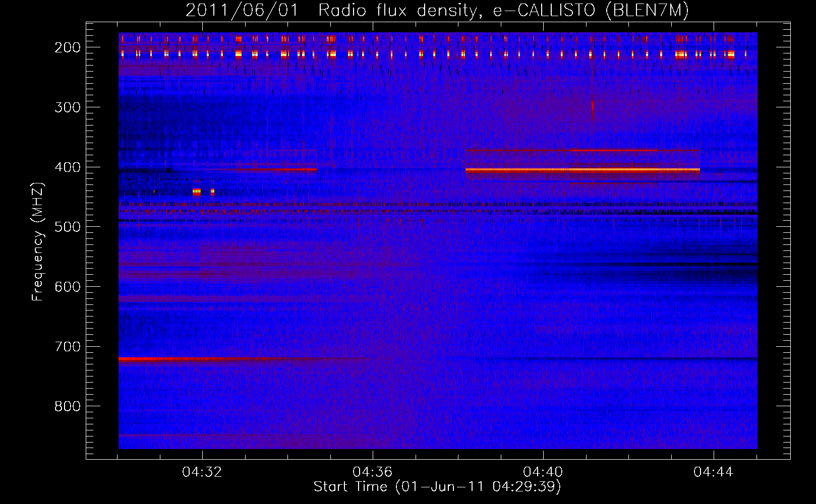816x504 pixels.
Task: Click the 04:32 time tick label
Action: (x=202, y=472)
